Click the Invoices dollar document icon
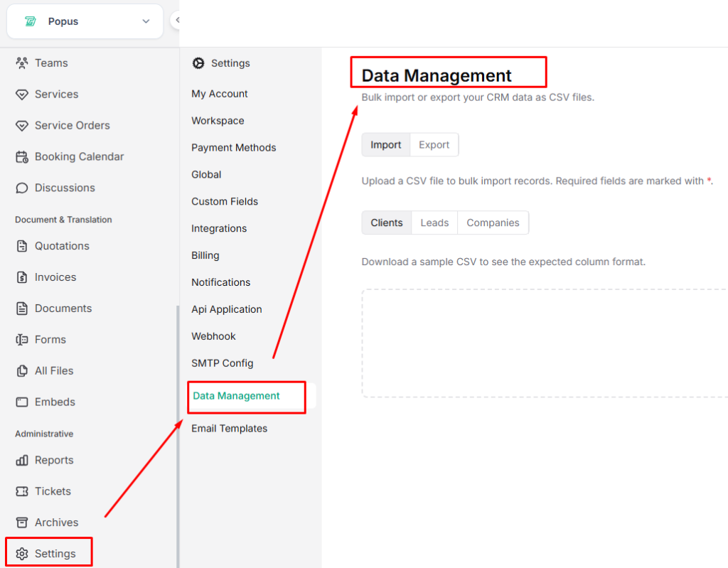The image size is (728, 568). [x=21, y=278]
